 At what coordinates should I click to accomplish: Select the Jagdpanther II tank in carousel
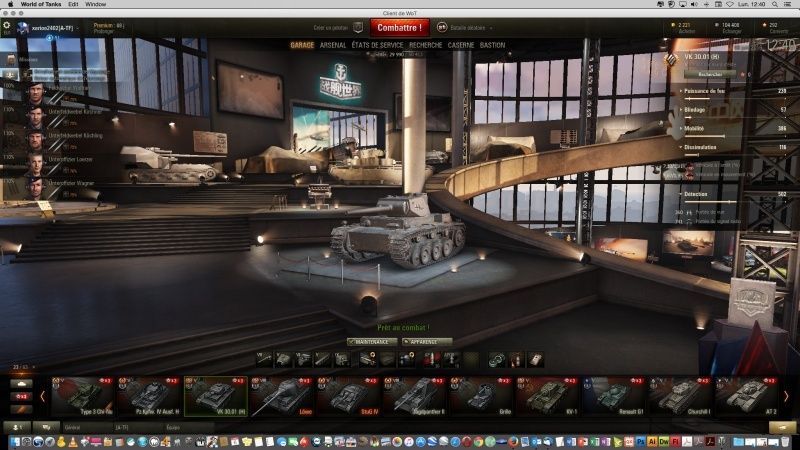415,396
